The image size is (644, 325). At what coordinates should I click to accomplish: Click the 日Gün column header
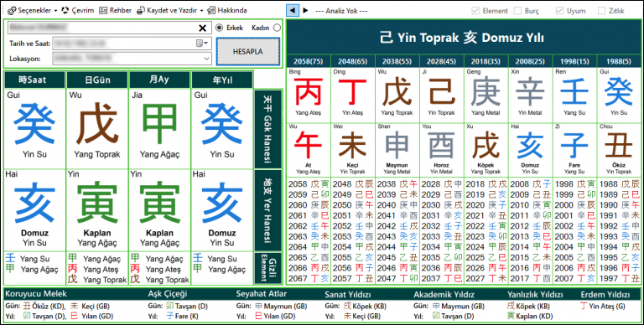98,80
